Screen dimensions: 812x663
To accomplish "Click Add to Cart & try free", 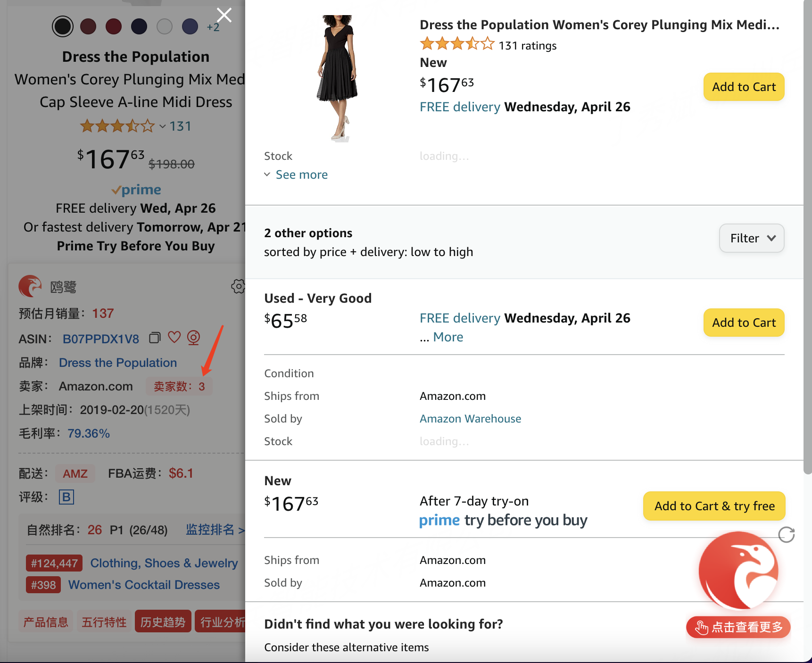I will 714,506.
